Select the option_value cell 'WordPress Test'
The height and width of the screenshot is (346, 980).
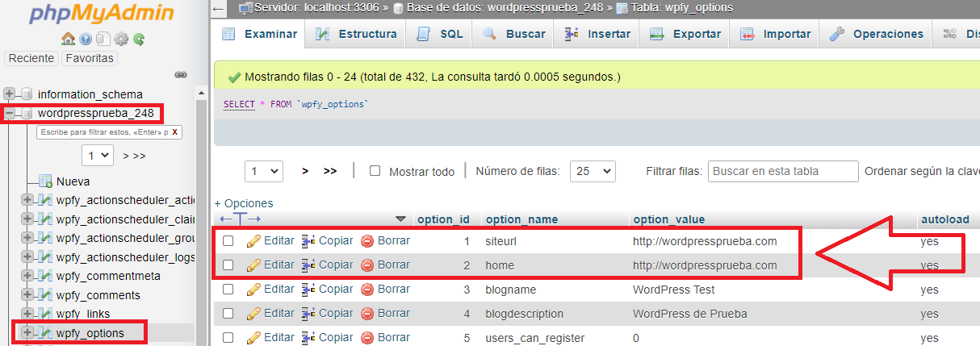(673, 289)
